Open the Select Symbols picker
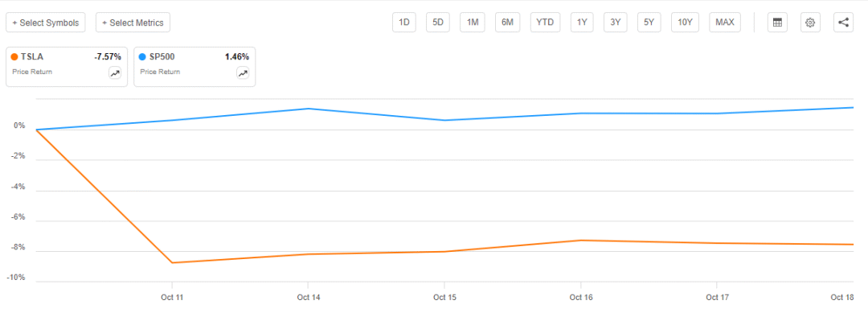868x313 pixels. tap(45, 23)
